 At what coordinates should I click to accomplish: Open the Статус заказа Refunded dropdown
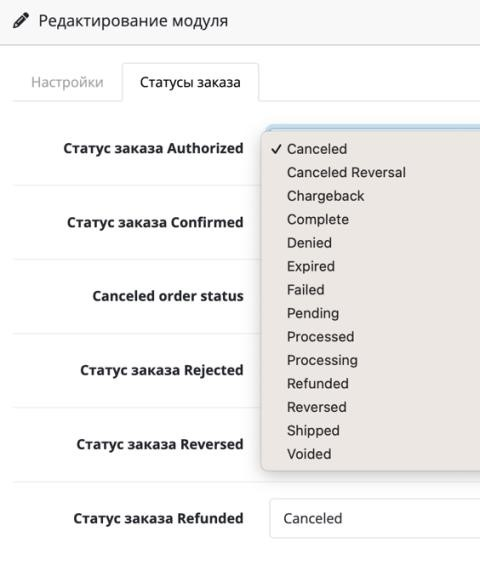click(x=375, y=519)
